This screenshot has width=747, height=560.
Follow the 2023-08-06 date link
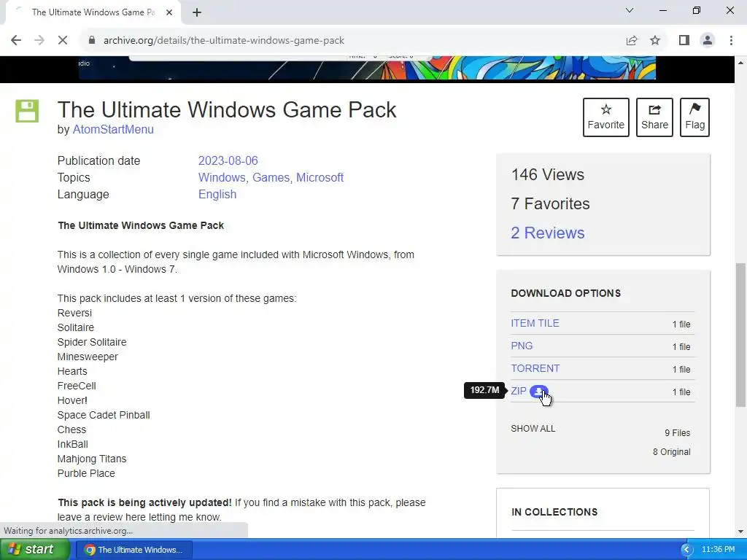[228, 161]
